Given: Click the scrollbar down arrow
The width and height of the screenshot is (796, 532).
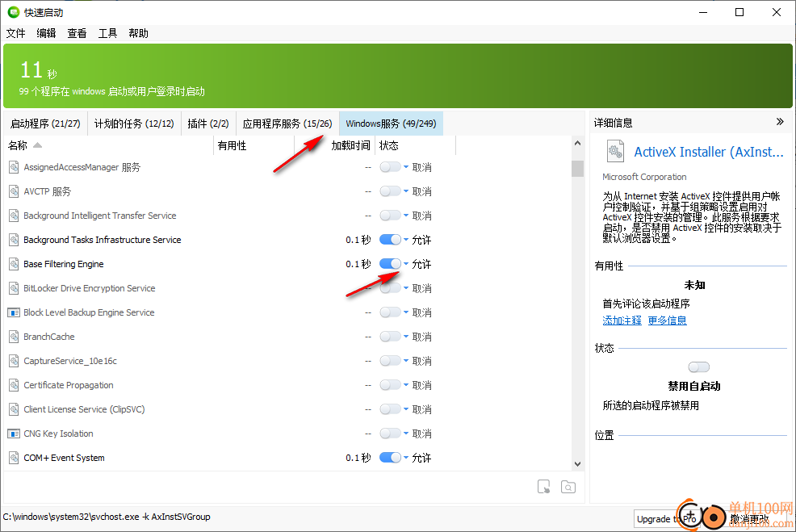Looking at the screenshot, I should coord(577,463).
